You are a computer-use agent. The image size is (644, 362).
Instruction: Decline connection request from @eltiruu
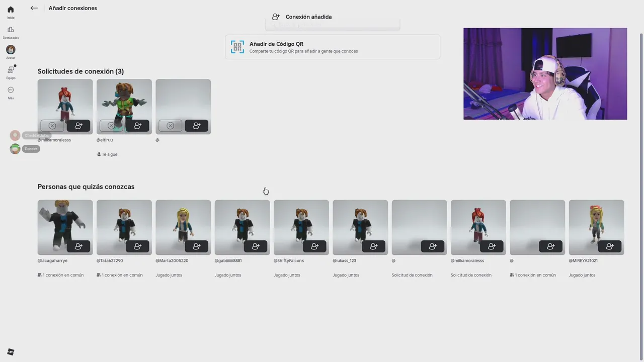tap(111, 126)
